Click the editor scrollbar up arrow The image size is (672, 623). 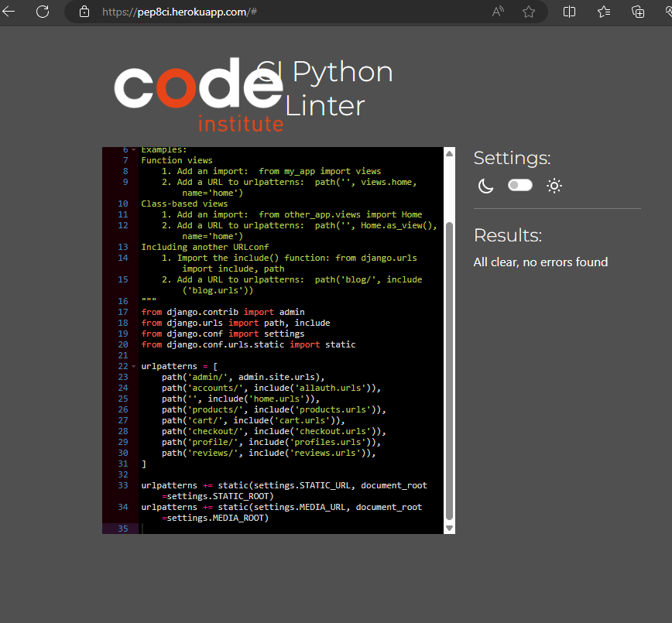pyautogui.click(x=449, y=153)
